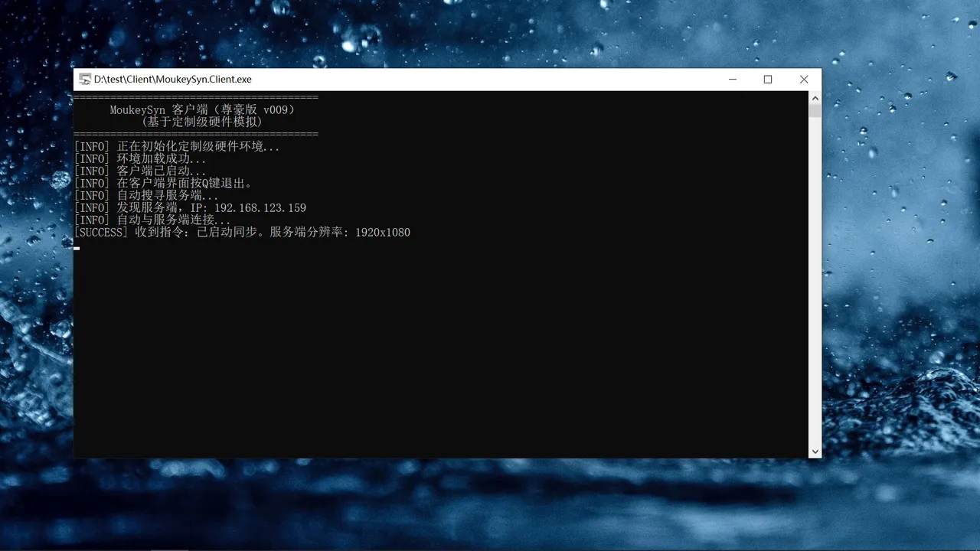Click the "(基于定制级硬件模拟)" line

[202, 122]
